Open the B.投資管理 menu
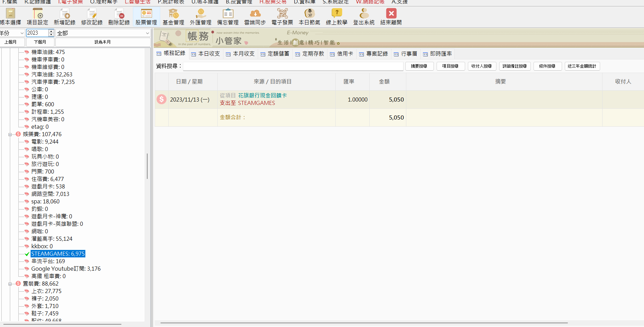 (x=239, y=2)
